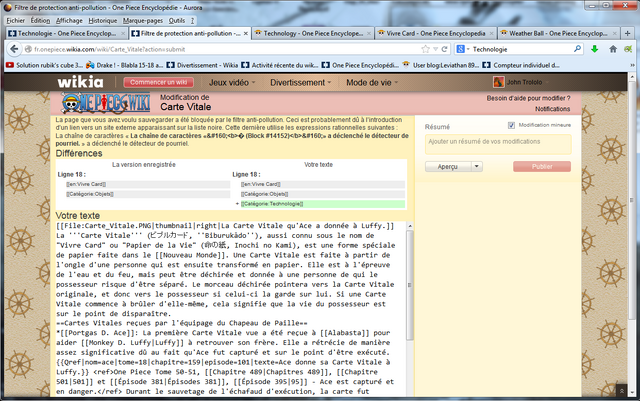640x401 pixels.
Task: Bookmark this page with the star icon
Action: pos(425,49)
